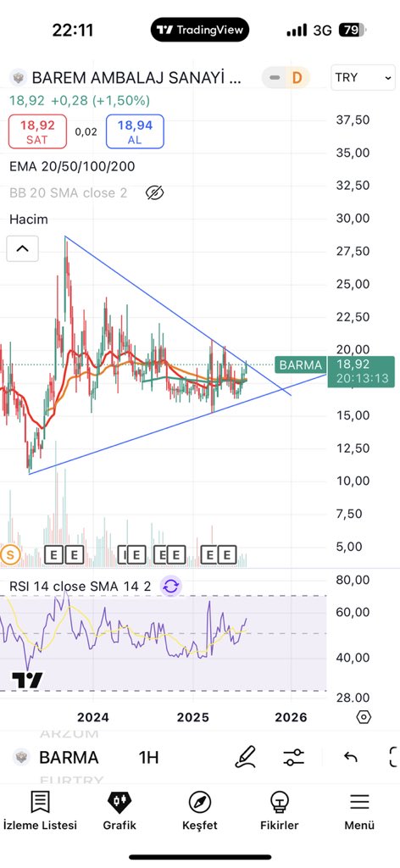Change the 1H chart interval
The width and height of the screenshot is (400, 868).
tap(149, 757)
